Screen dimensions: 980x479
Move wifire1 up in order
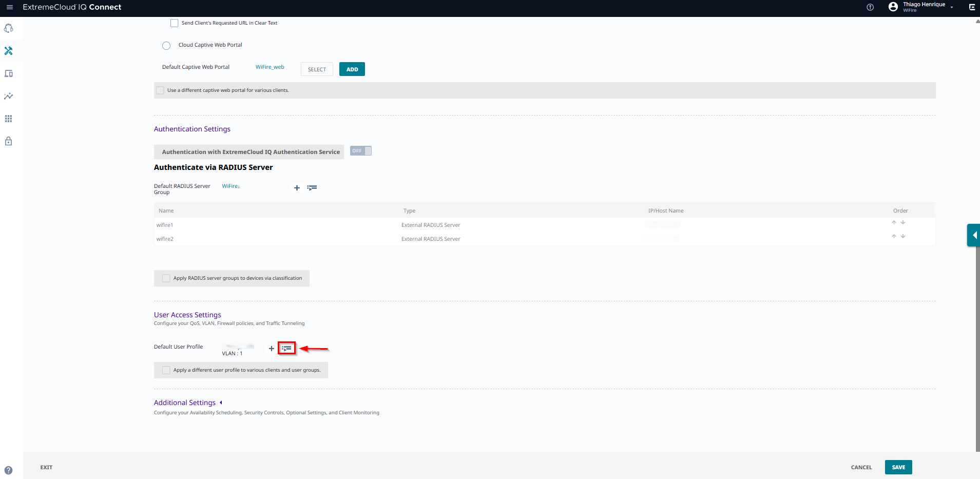894,222
